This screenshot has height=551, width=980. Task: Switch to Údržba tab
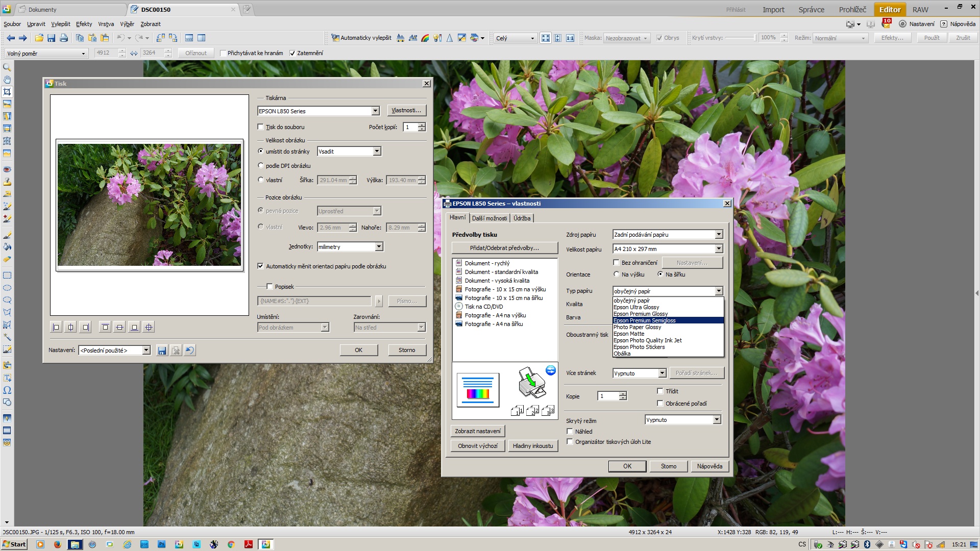[x=522, y=218]
